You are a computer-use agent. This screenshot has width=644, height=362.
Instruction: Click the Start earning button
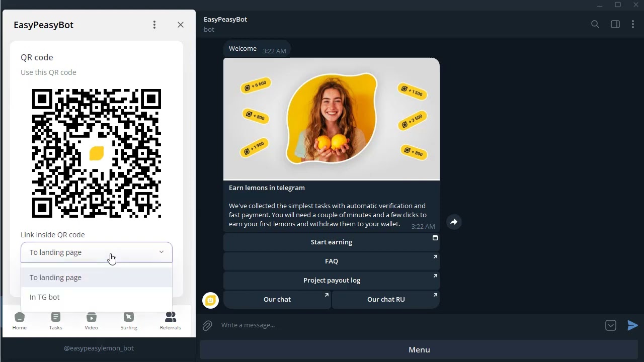point(332,242)
